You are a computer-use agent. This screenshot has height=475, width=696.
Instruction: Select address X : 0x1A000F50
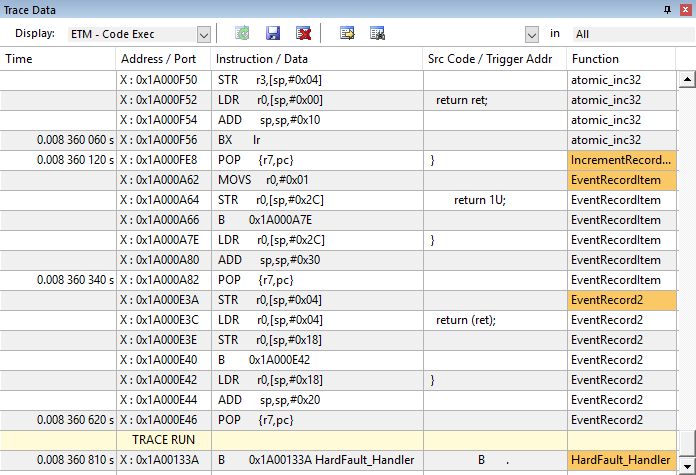[x=158, y=80]
